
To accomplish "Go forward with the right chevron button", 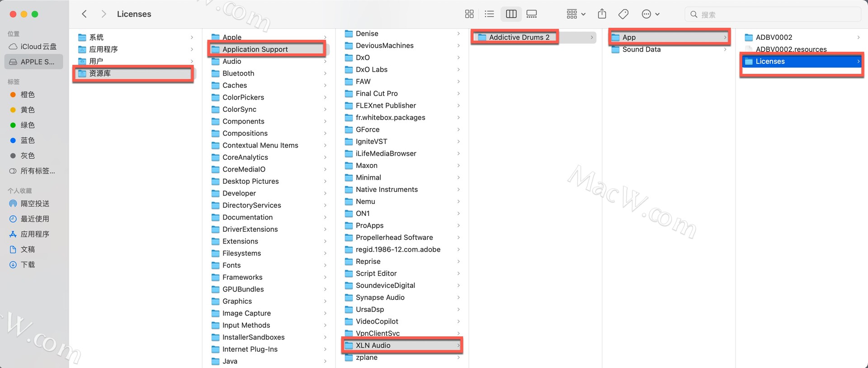I will pyautogui.click(x=104, y=14).
